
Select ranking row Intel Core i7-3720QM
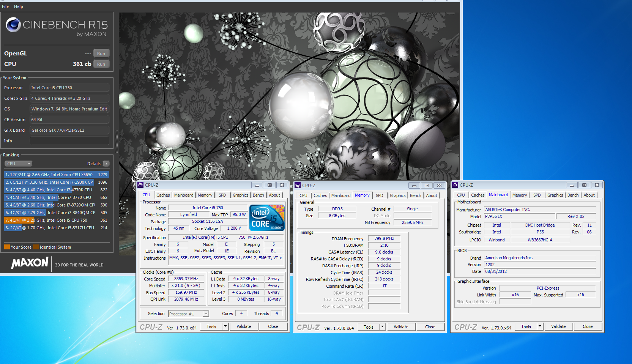57,205
